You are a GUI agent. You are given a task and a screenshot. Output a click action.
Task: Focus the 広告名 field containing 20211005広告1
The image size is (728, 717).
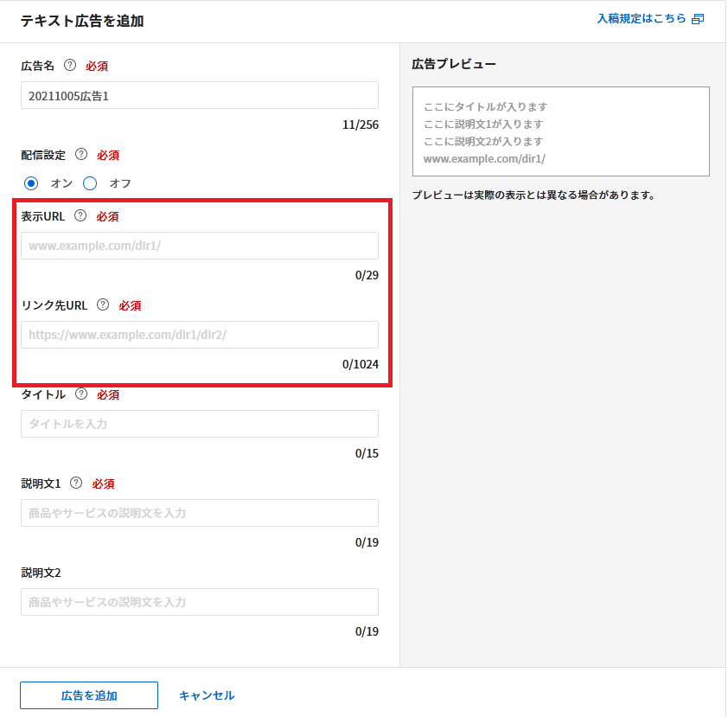point(199,95)
